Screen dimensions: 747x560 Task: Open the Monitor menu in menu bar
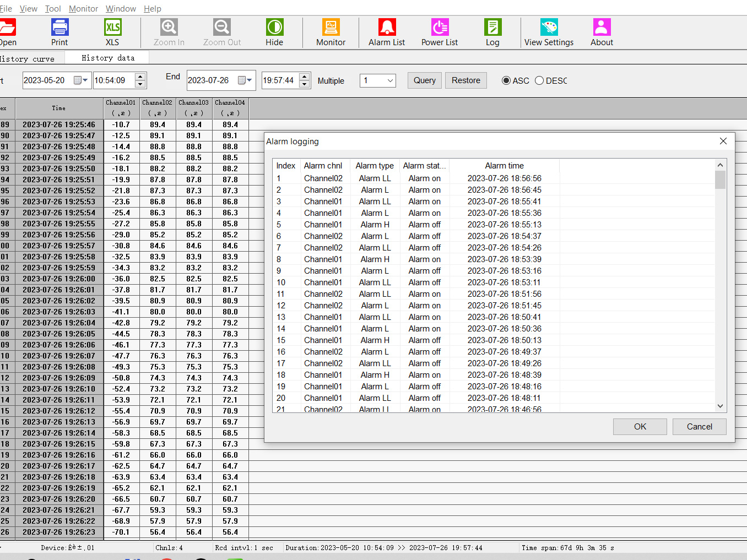[x=83, y=9]
